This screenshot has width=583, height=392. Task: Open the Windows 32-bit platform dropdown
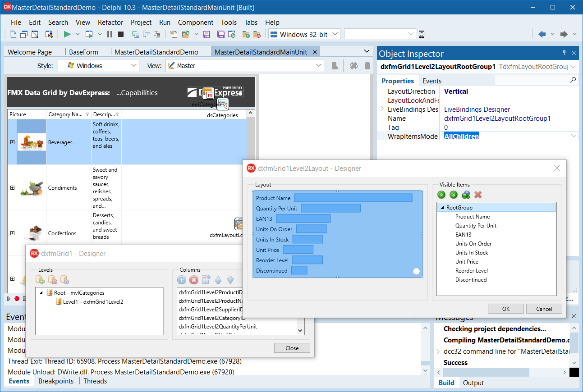[x=304, y=34]
